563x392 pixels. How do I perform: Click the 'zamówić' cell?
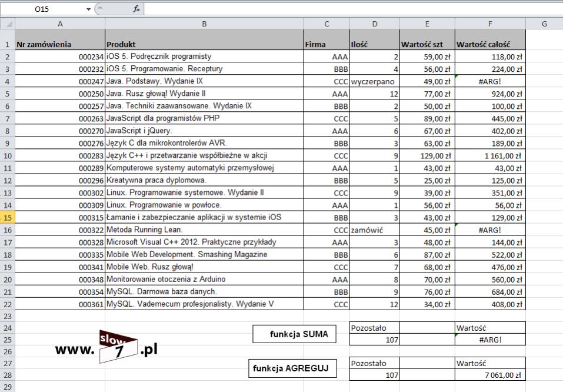click(375, 230)
